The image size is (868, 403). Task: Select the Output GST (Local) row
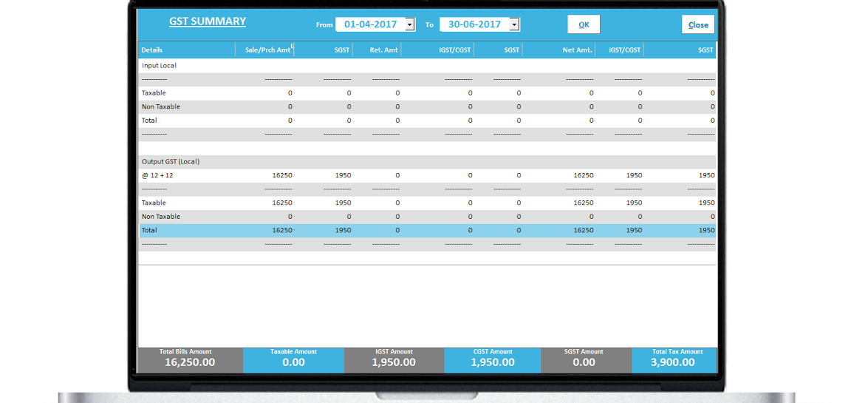428,162
